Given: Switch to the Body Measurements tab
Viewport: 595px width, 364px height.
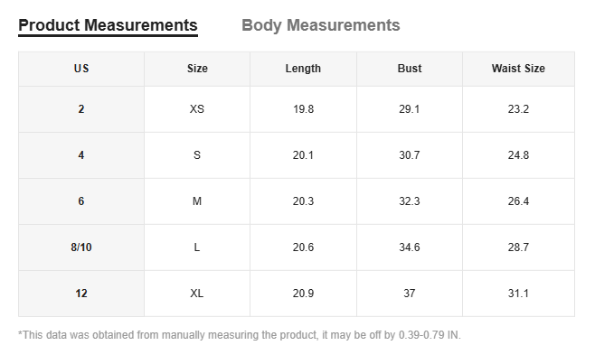Looking at the screenshot, I should (320, 25).
